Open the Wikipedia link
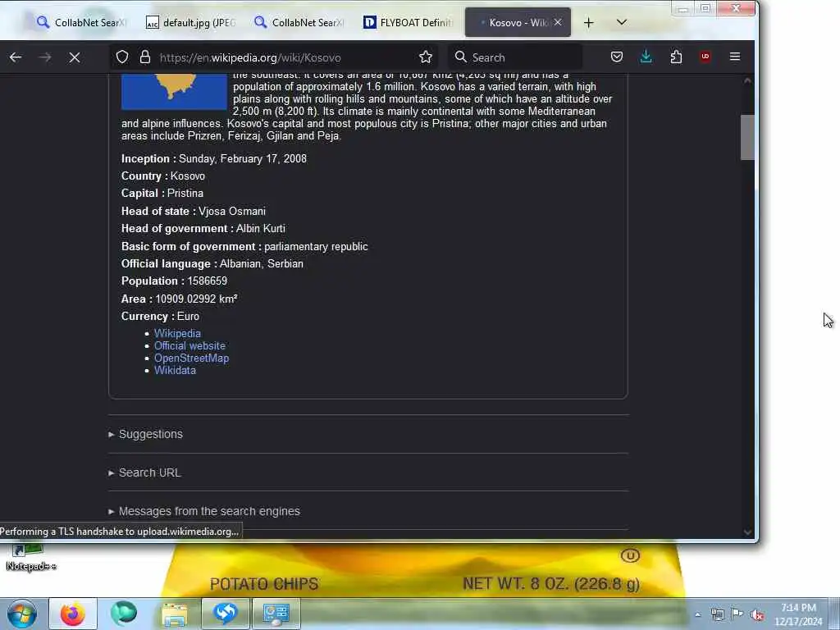This screenshot has height=630, width=840. [177, 333]
